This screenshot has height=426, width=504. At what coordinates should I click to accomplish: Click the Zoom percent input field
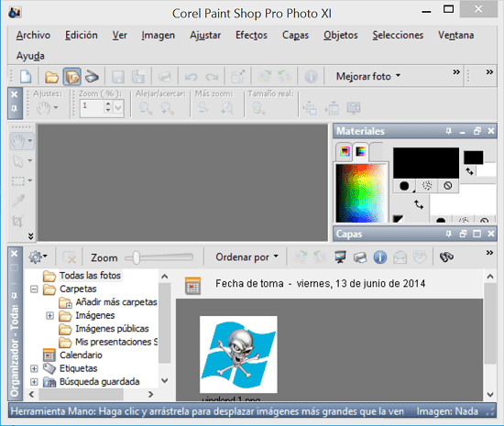click(92, 107)
